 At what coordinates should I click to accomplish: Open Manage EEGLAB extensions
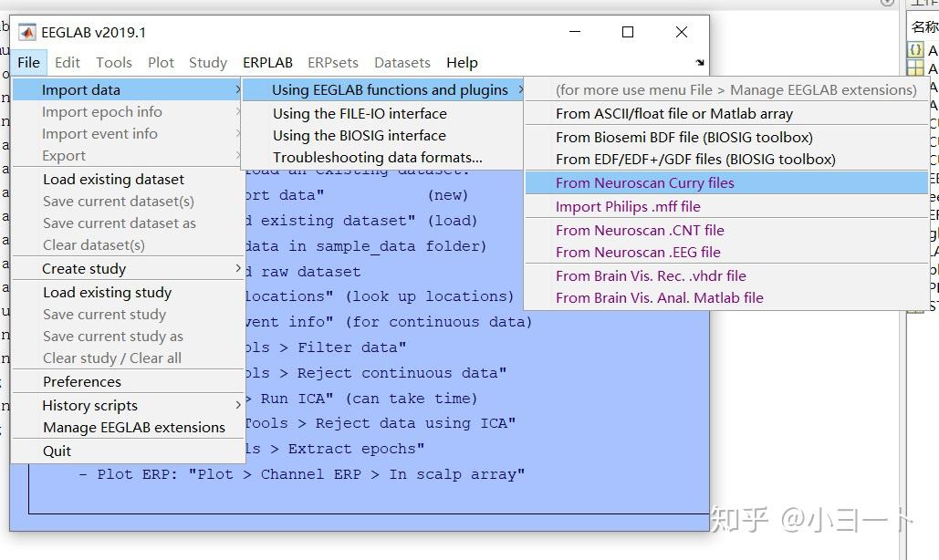(x=133, y=427)
